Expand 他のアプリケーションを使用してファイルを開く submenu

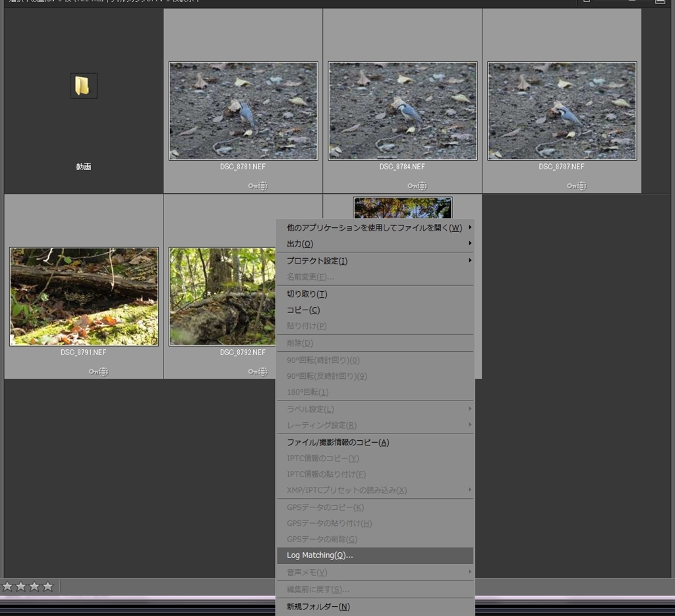(374, 228)
